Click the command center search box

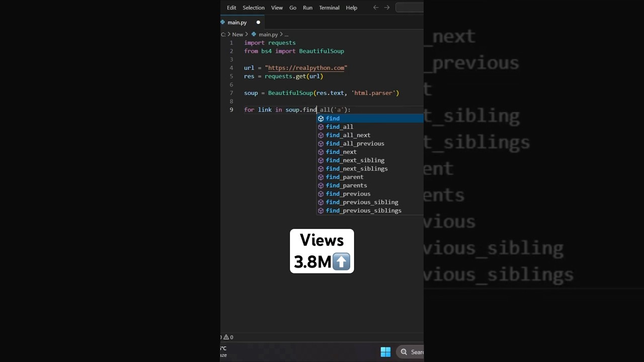click(x=410, y=8)
